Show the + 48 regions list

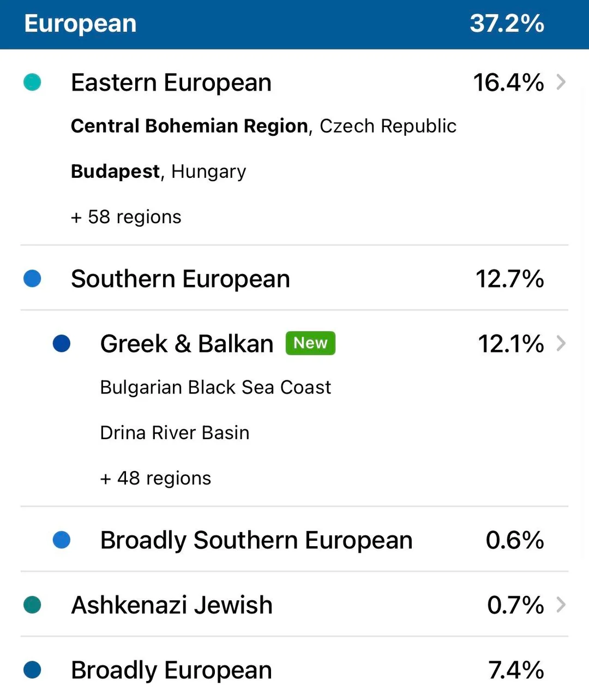click(155, 478)
